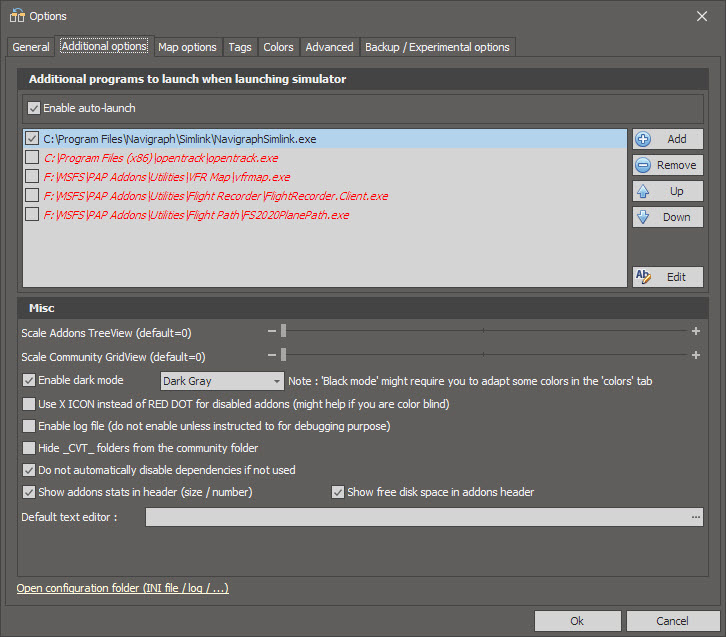726x637 pixels.
Task: Click the Ok button
Action: (x=577, y=621)
